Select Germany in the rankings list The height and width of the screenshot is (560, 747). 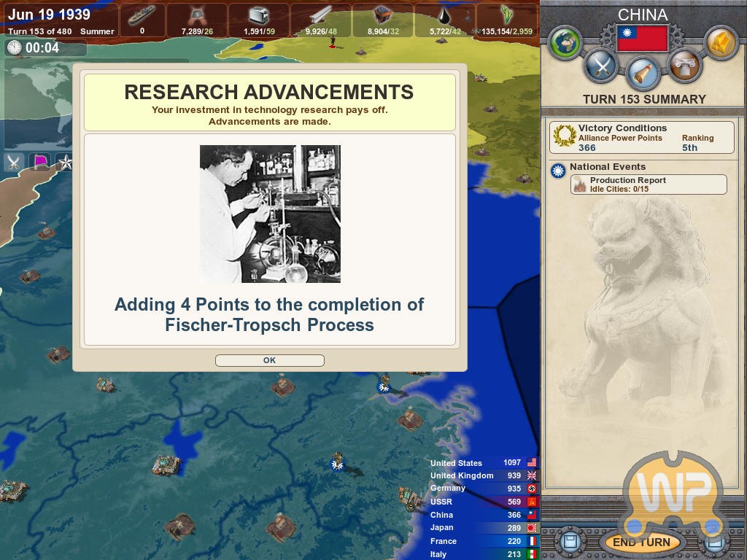point(447,489)
